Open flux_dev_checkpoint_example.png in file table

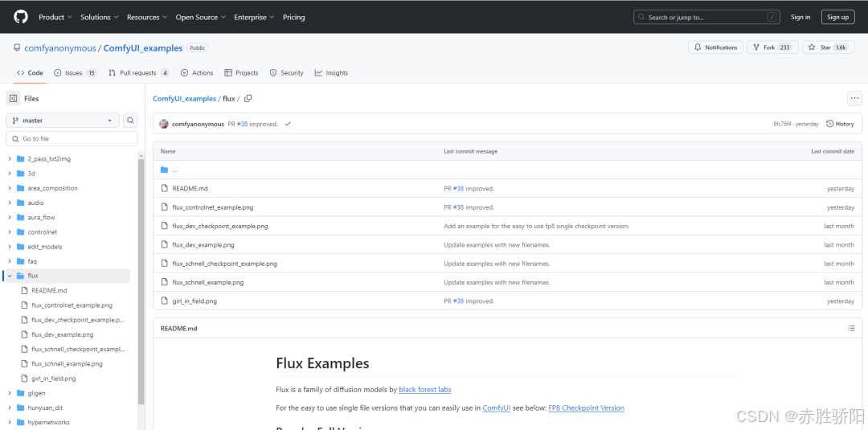219,226
